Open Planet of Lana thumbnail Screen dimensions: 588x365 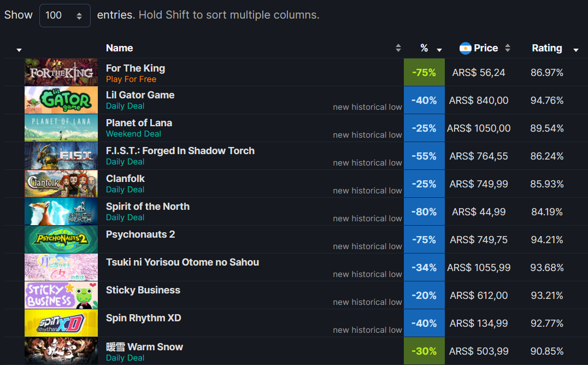point(61,128)
